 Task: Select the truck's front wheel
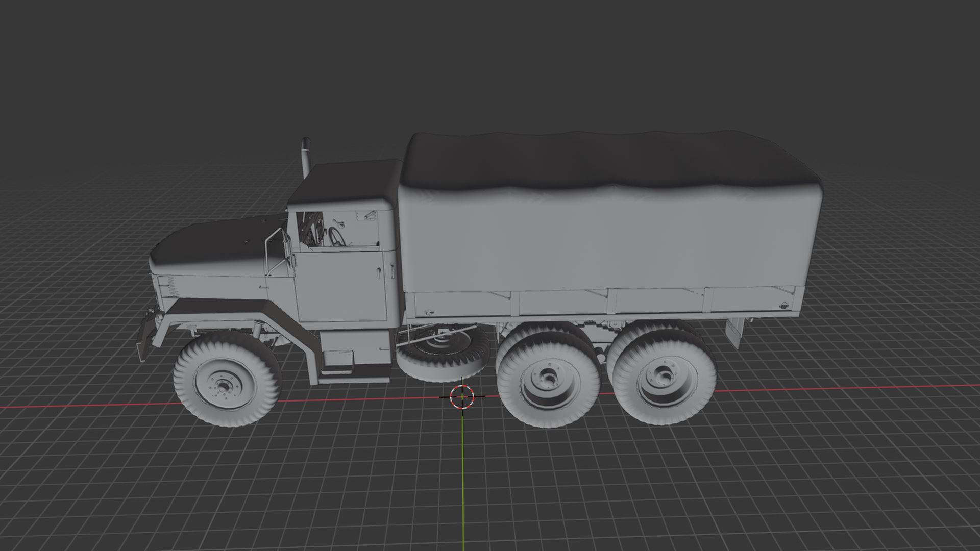[227, 379]
